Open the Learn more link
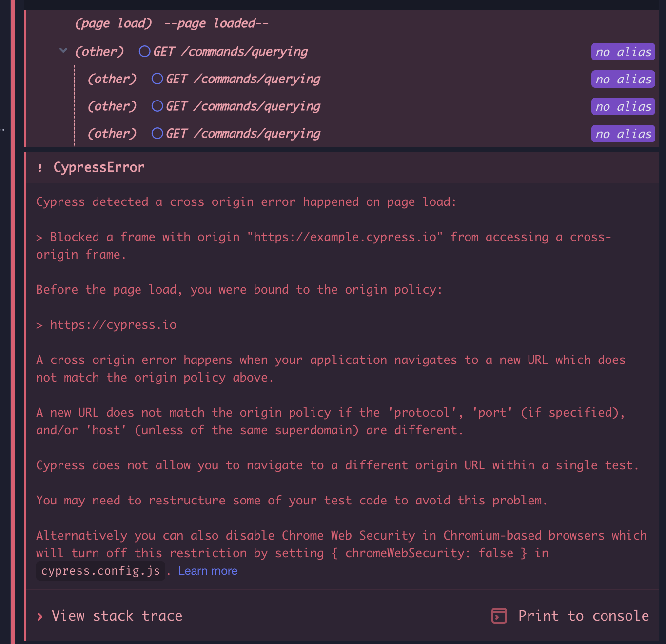The image size is (666, 644). click(x=208, y=570)
